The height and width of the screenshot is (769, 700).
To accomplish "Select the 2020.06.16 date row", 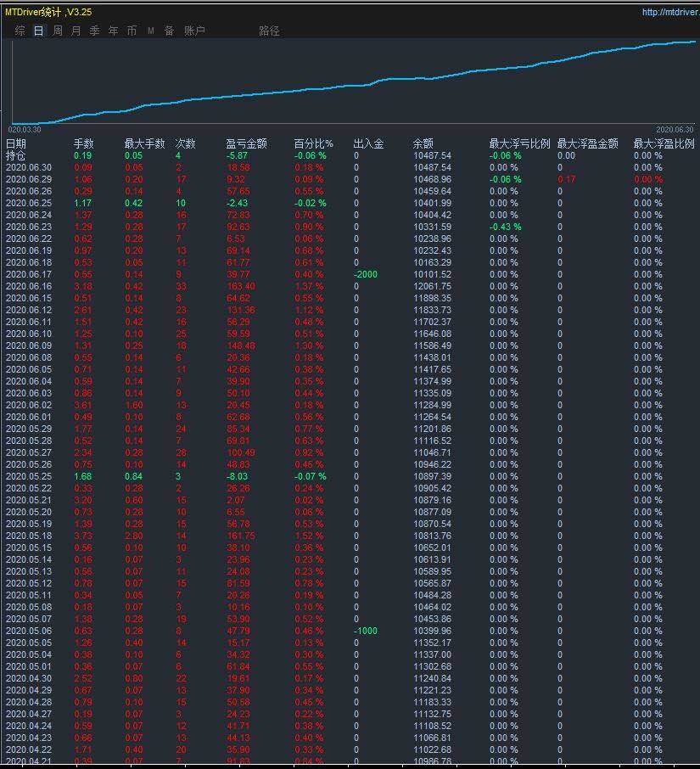I will pos(29,286).
